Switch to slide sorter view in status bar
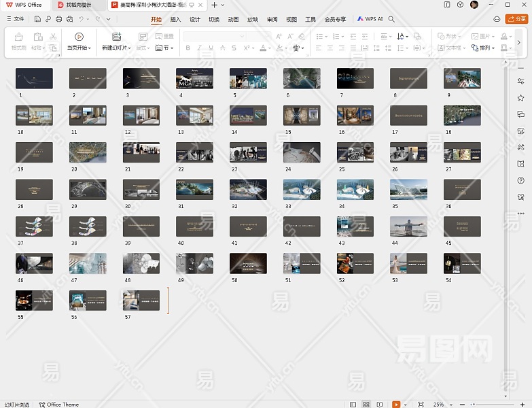 click(x=366, y=405)
